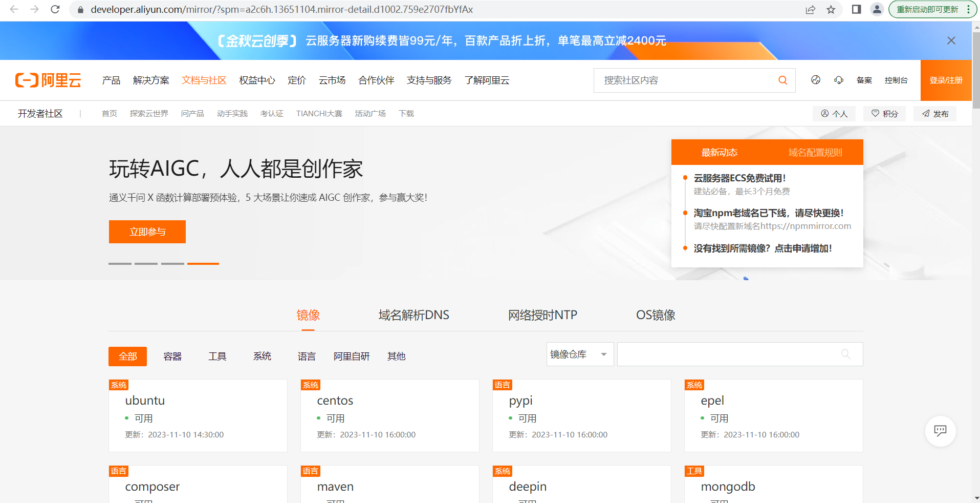Image resolution: width=980 pixels, height=503 pixels.
Task: Click 备案 link in header
Action: 864,80
